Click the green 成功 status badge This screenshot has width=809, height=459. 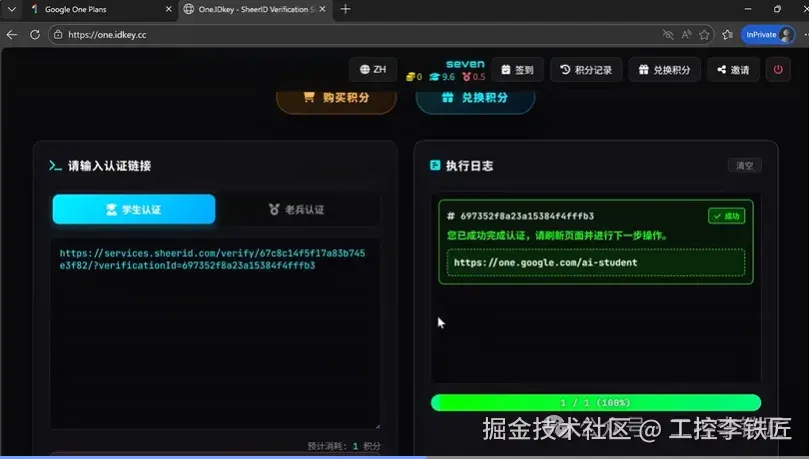tap(726, 216)
